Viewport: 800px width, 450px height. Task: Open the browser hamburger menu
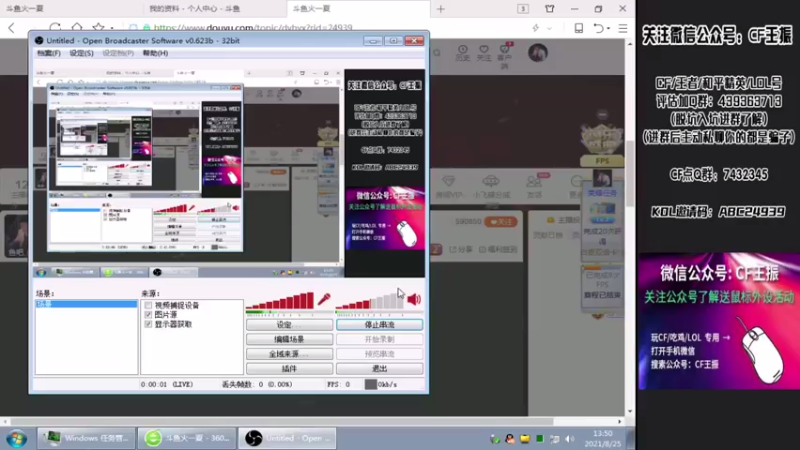(623, 28)
